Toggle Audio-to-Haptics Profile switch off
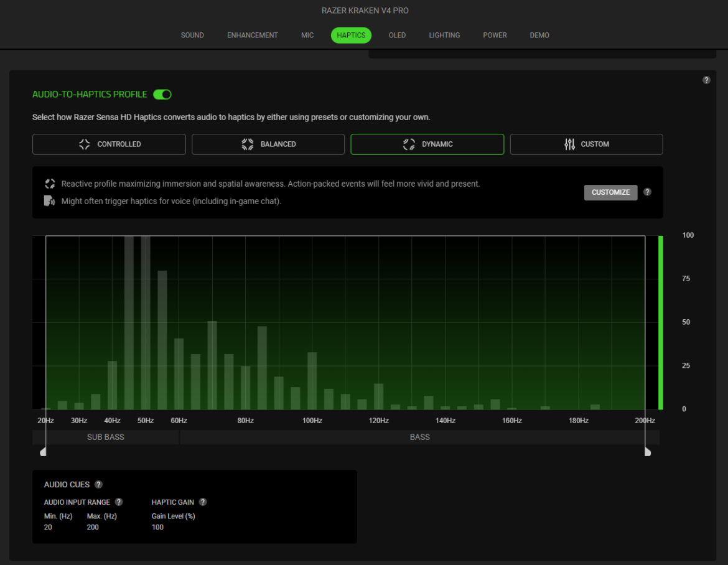 162,95
